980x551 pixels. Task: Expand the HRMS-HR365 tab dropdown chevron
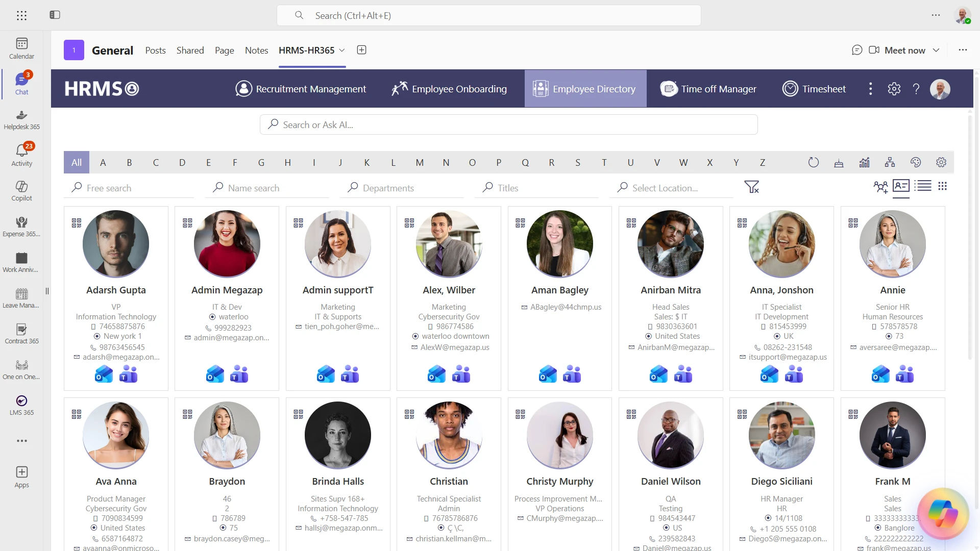pyautogui.click(x=342, y=50)
